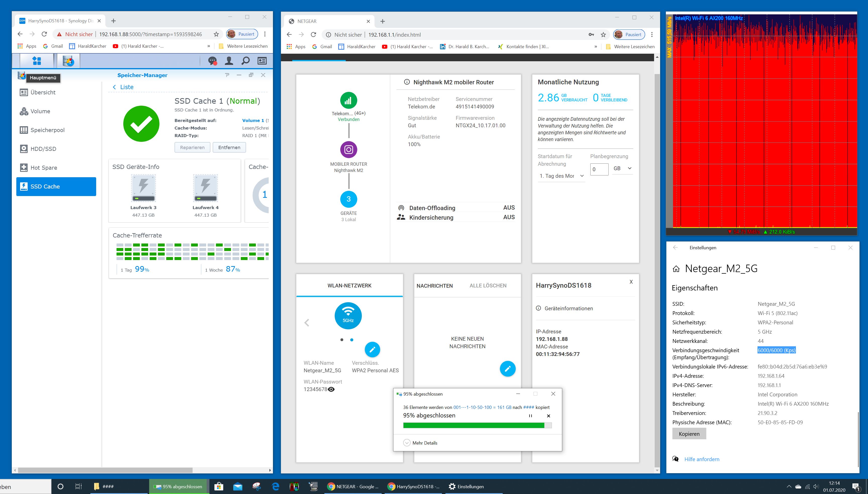Pause the file copy operation
868x494 pixels.
pyautogui.click(x=530, y=416)
